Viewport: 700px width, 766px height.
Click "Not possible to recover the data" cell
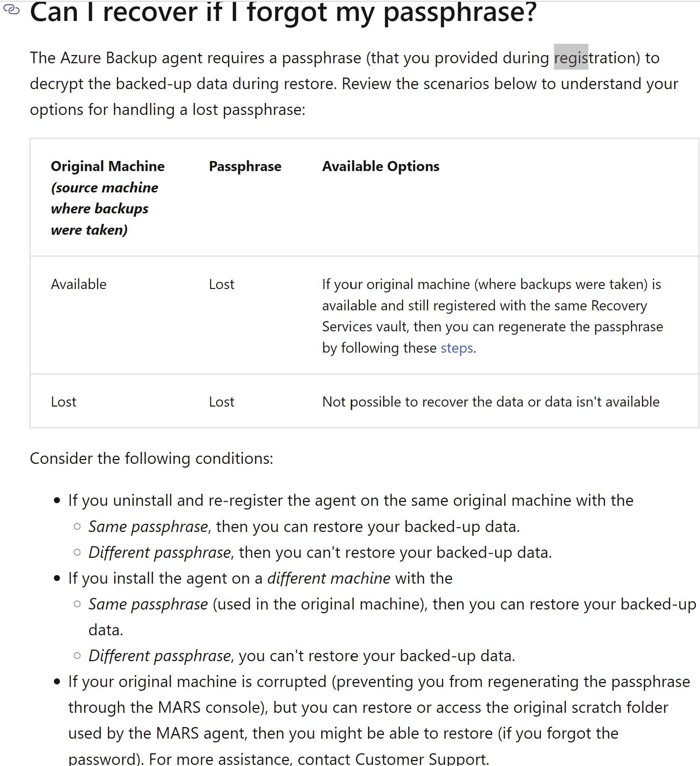(x=490, y=402)
